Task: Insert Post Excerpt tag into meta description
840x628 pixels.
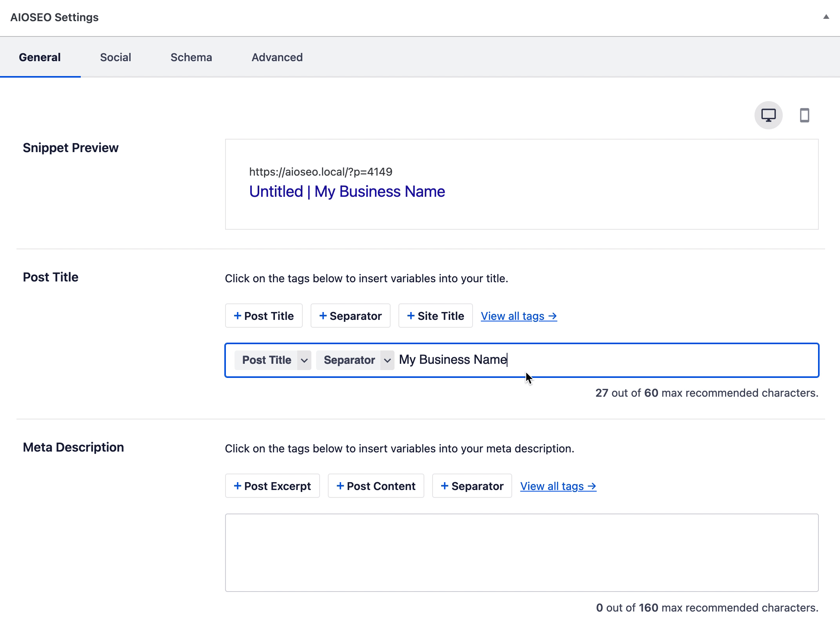Action: [272, 486]
